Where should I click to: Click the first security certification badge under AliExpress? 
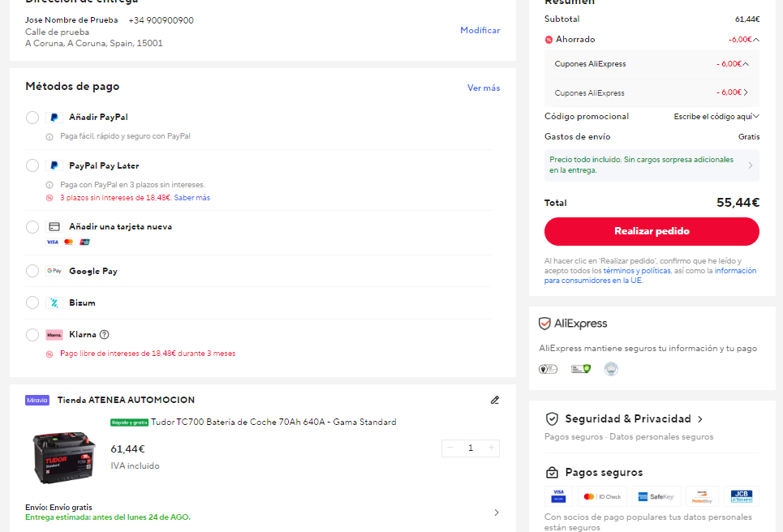[548, 369]
